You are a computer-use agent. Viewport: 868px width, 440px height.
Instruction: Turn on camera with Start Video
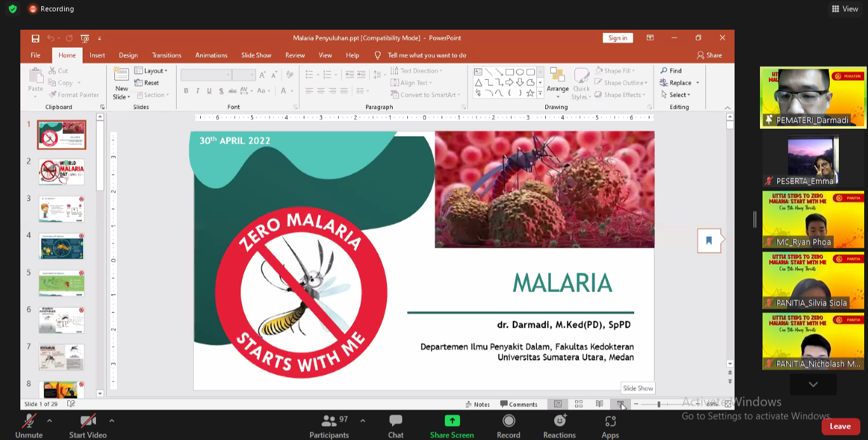tap(88, 425)
